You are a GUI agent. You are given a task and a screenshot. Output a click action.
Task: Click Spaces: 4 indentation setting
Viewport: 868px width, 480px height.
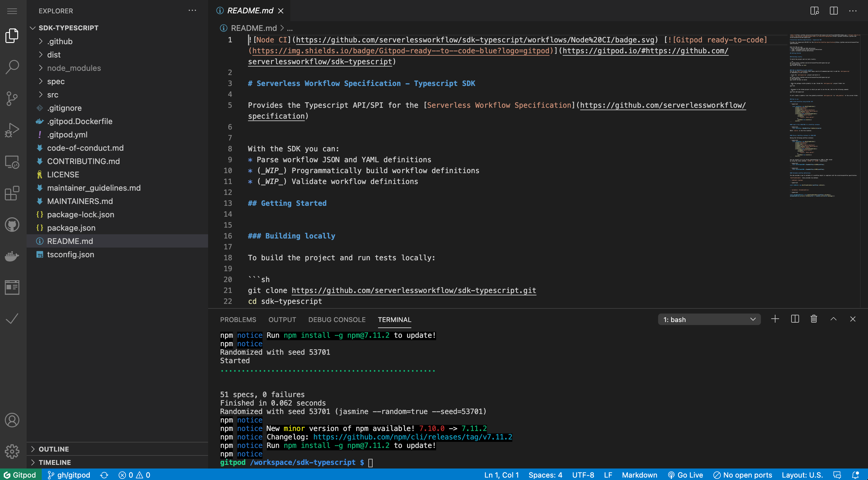click(545, 475)
